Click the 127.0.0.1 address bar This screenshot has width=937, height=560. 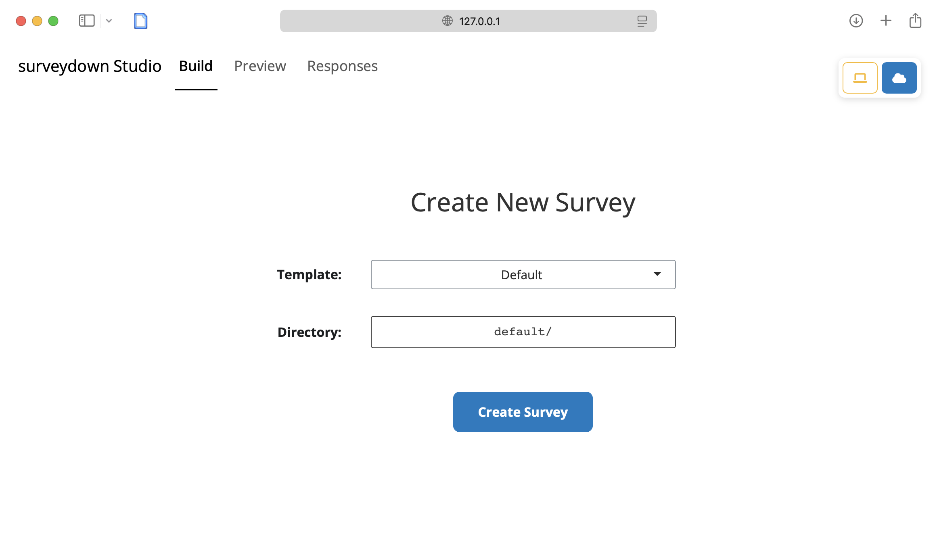coord(479,21)
